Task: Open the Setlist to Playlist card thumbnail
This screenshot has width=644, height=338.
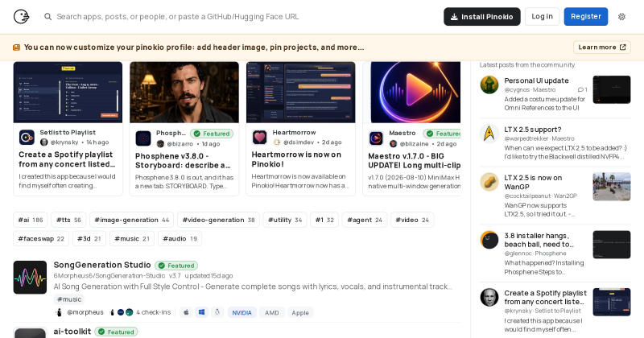Action: pos(68,93)
